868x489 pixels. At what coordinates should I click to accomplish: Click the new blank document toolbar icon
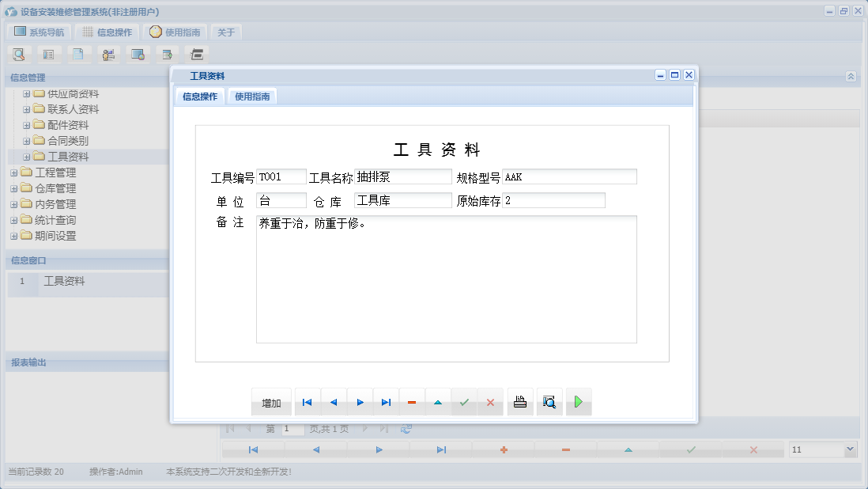[x=79, y=54]
